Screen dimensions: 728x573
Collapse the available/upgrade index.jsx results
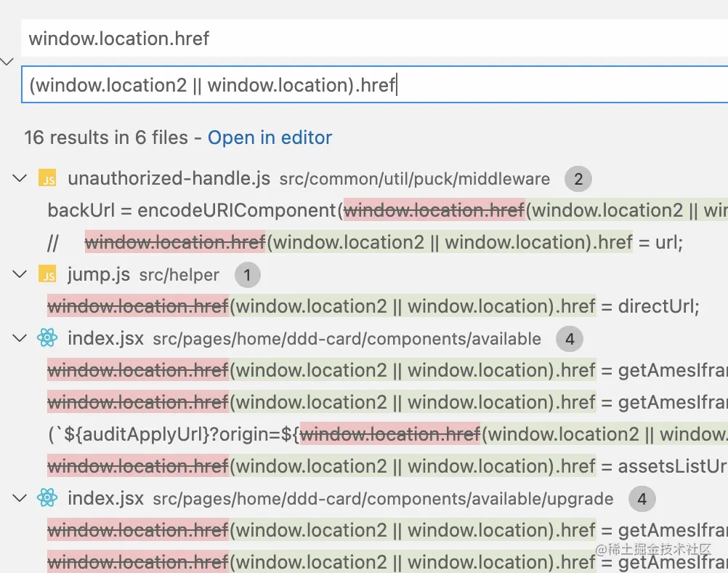coord(20,498)
